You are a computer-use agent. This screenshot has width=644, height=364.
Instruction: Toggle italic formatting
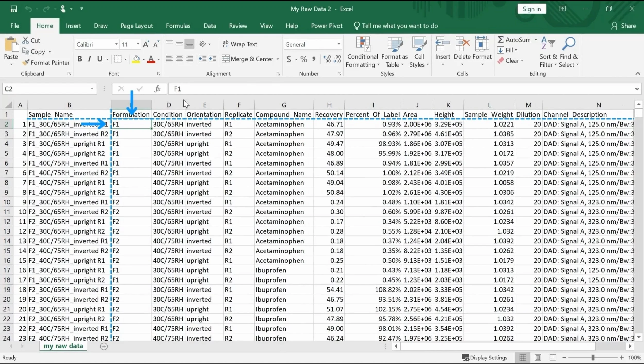pyautogui.click(x=89, y=59)
